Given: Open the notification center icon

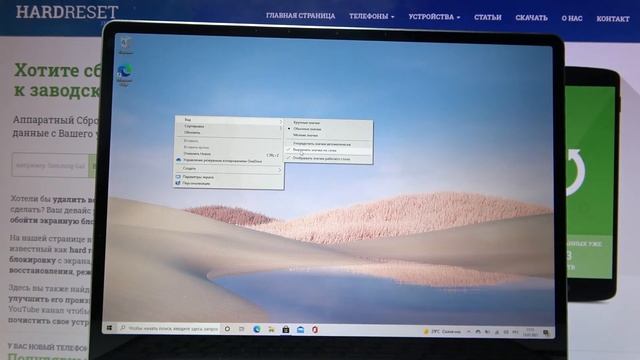Looking at the screenshot, I should click(546, 333).
